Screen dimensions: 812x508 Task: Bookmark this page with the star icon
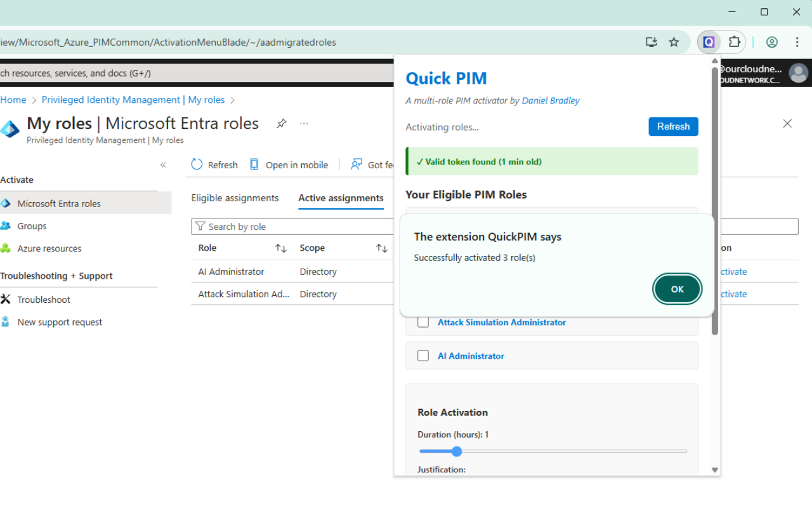click(674, 43)
